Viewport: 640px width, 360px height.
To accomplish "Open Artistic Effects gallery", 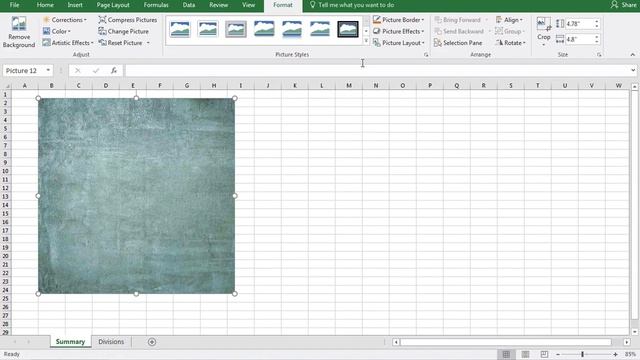I will (x=68, y=42).
